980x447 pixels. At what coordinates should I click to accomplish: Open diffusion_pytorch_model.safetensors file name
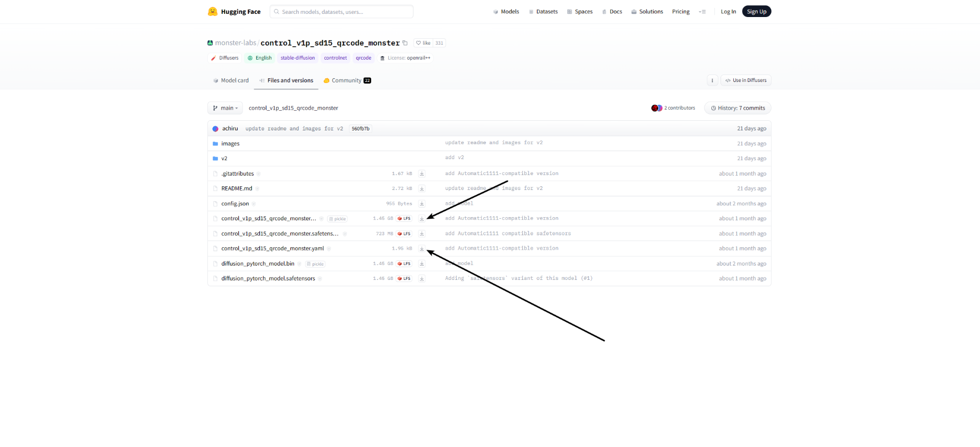268,279
